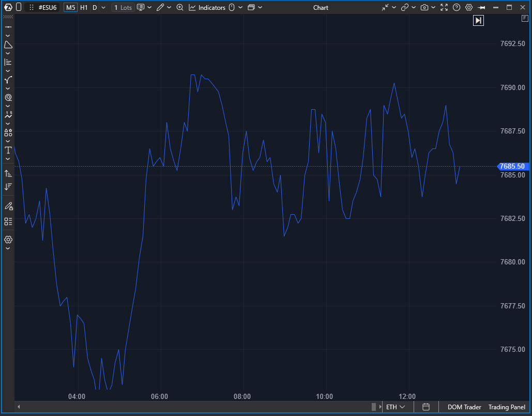This screenshot has width=532, height=416.
Task: Click the skip-to-latest bar button
Action: [x=478, y=21]
